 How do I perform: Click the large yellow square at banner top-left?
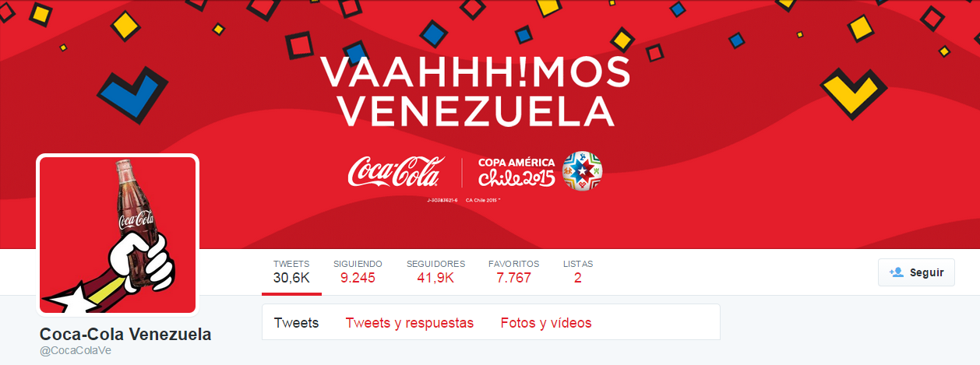pos(125,24)
